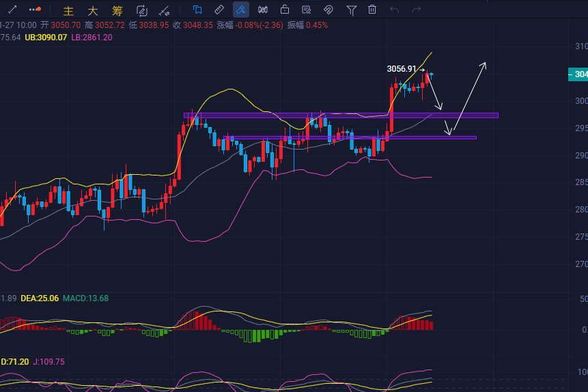Open the more options ellipsis menu
588x392 pixels.
[35, 10]
